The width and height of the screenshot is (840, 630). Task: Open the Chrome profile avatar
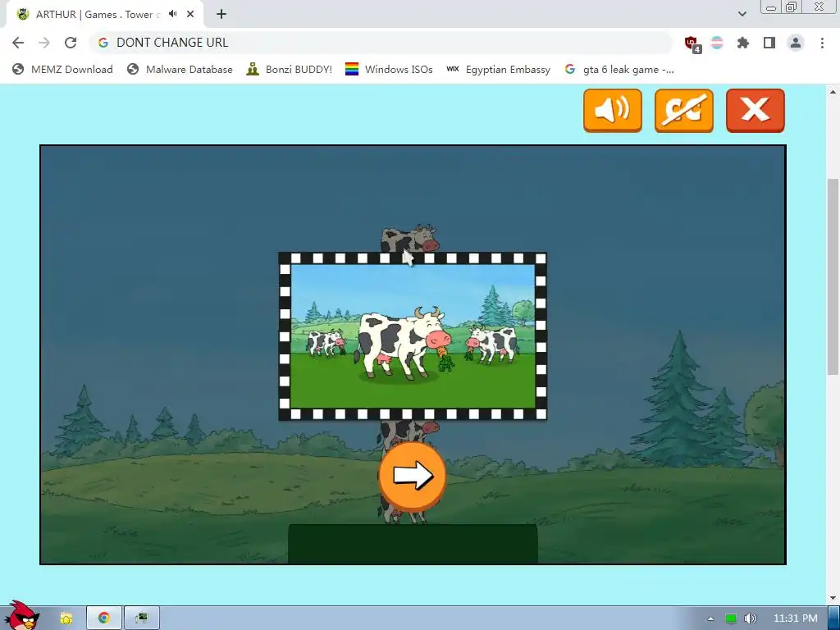(796, 43)
